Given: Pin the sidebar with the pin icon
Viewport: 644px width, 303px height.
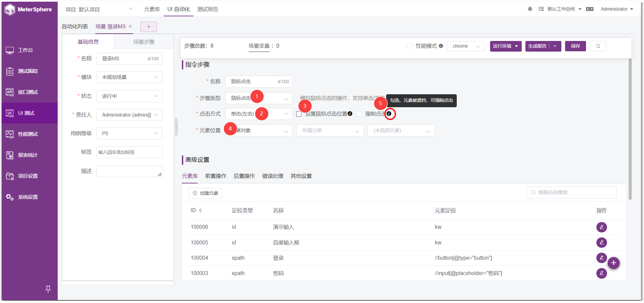Looking at the screenshot, I should coord(48,289).
